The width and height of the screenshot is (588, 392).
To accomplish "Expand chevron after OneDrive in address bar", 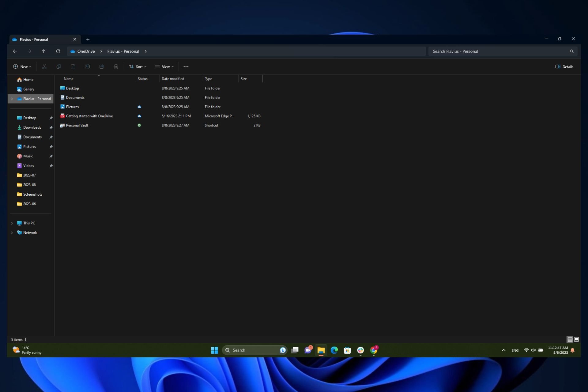I will pos(101,51).
